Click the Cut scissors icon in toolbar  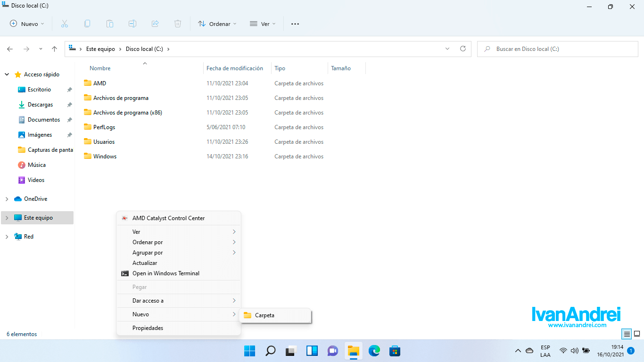click(65, 24)
